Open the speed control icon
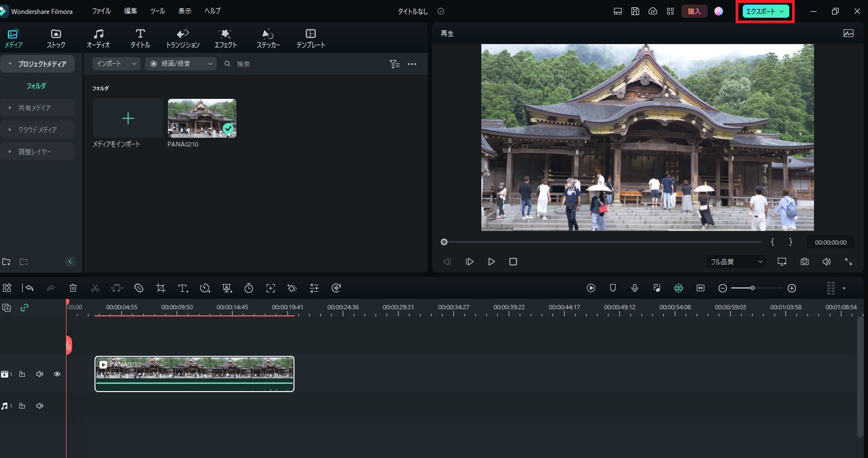The image size is (868, 458). tap(205, 288)
